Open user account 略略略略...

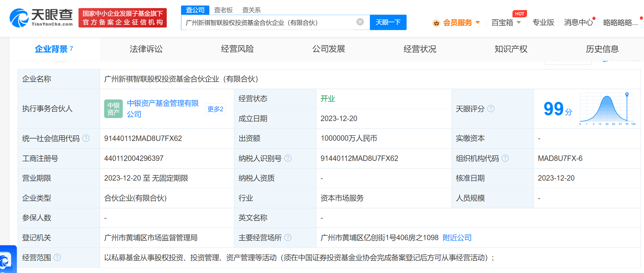click(621, 23)
